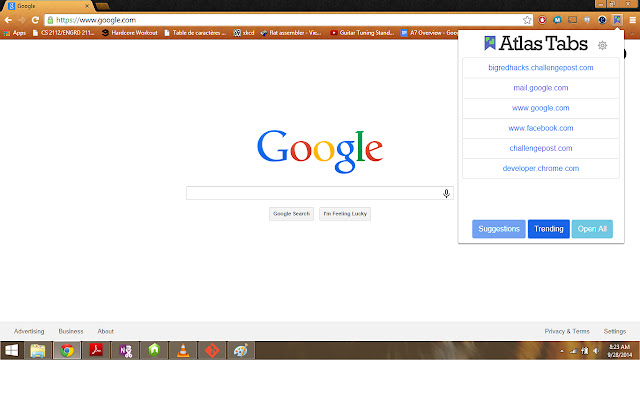640x400 pixels.
Task: Open VLC media player from the taskbar
Action: point(183,350)
